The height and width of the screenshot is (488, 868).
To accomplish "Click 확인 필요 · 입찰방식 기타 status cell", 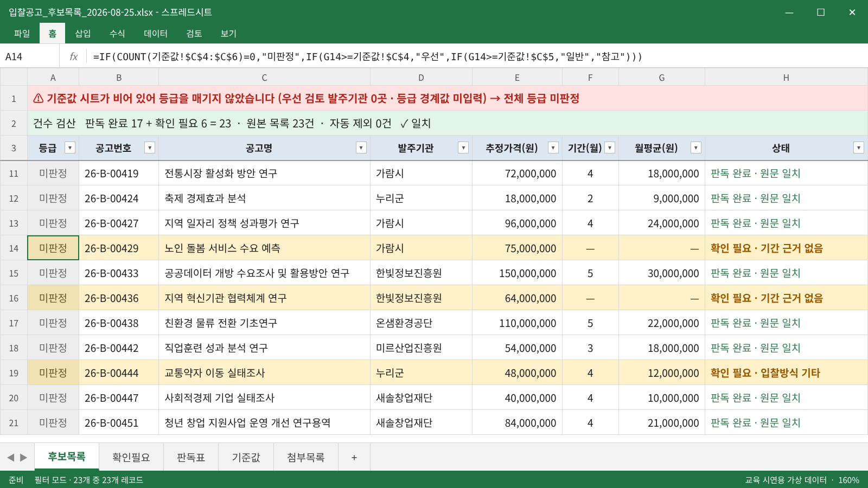I will pos(786,373).
